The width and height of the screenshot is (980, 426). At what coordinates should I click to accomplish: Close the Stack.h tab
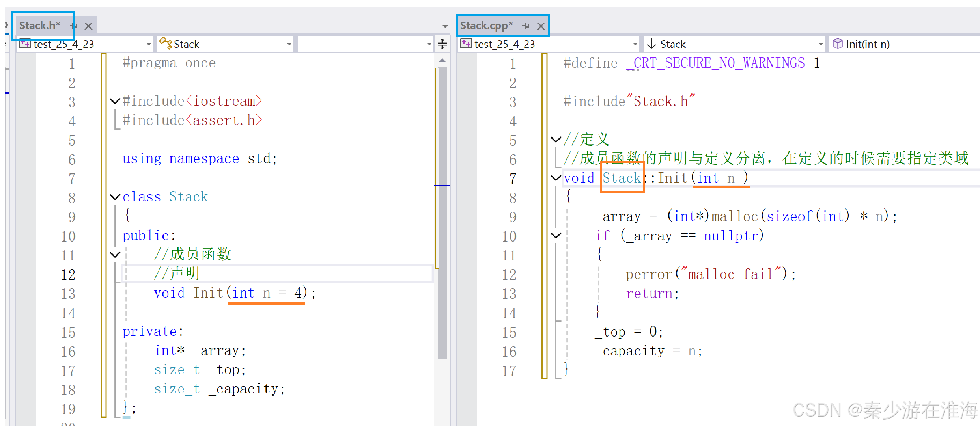(88, 26)
